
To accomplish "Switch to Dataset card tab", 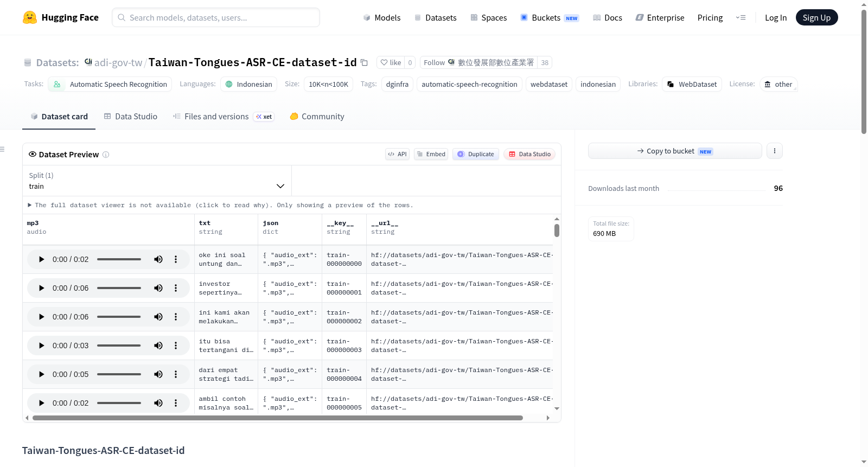I will [x=59, y=117].
